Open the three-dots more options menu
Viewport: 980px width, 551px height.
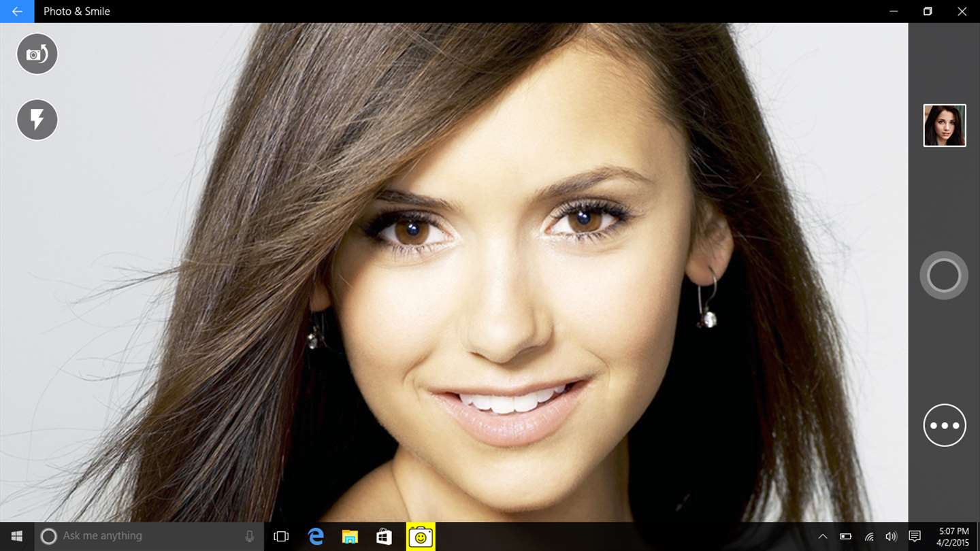pyautogui.click(x=945, y=425)
